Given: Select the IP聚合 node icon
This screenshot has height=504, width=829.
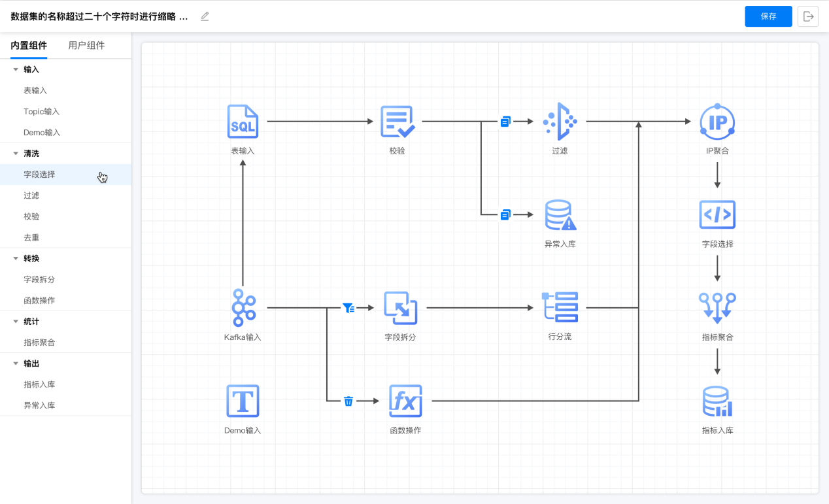Looking at the screenshot, I should (x=717, y=122).
